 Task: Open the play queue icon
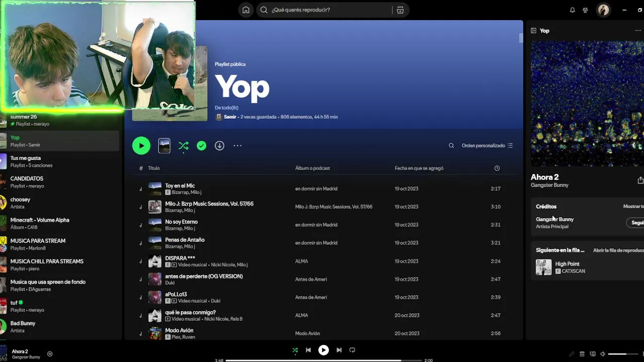pos(582,354)
